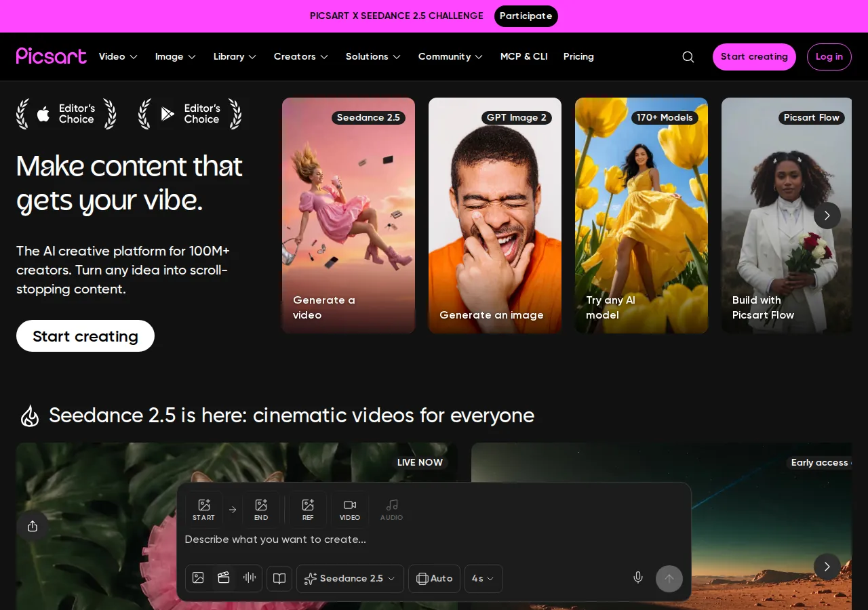Image resolution: width=868 pixels, height=610 pixels.
Task: Click the END frame image upload icon
Action: pos(261,510)
